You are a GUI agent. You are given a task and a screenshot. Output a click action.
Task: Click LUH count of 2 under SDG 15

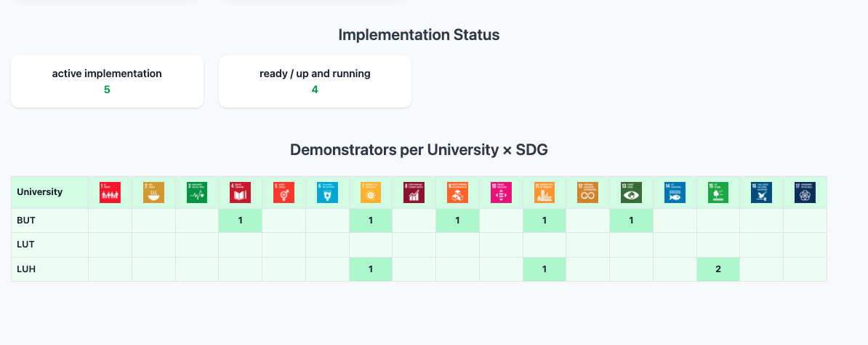718,269
